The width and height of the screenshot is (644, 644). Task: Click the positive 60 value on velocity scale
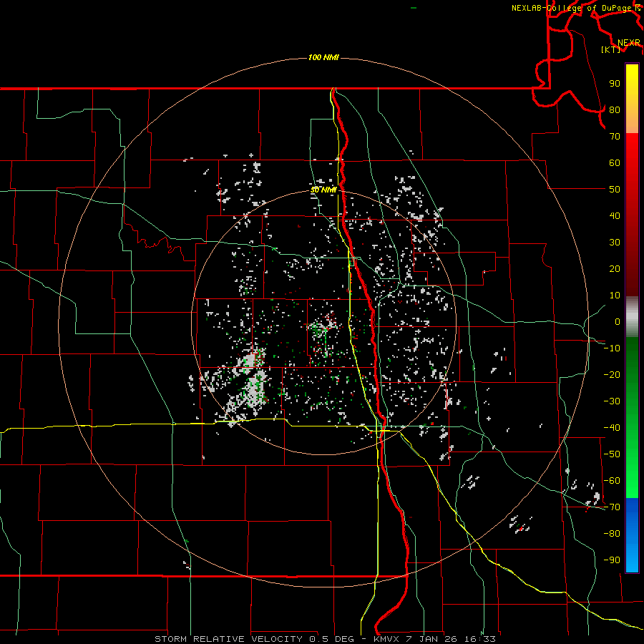[x=615, y=162]
